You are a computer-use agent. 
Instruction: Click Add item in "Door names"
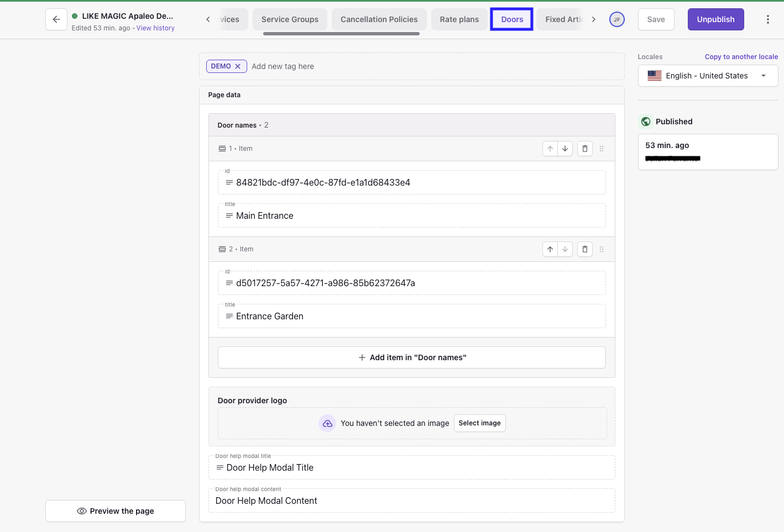[412, 357]
